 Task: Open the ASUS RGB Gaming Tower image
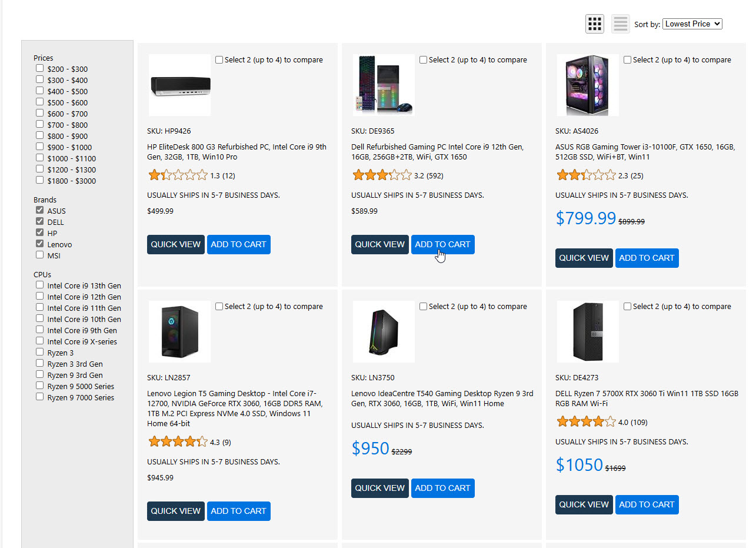click(588, 85)
